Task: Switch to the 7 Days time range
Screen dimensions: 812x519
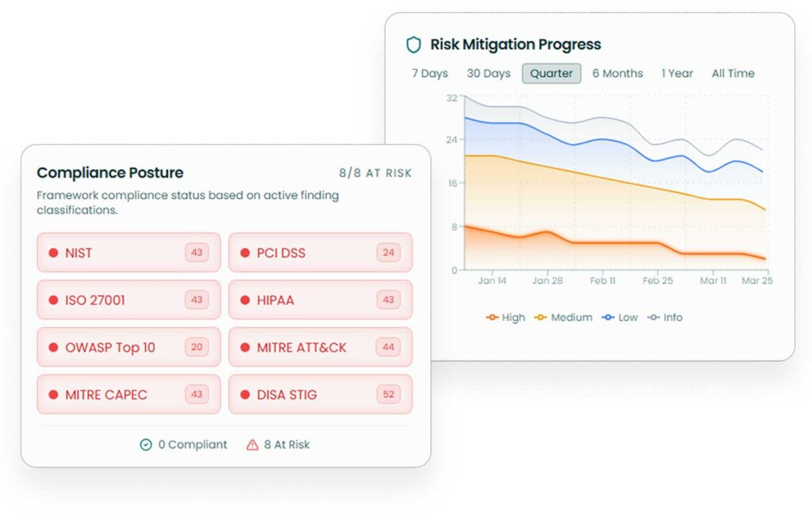Action: pyautogui.click(x=430, y=74)
